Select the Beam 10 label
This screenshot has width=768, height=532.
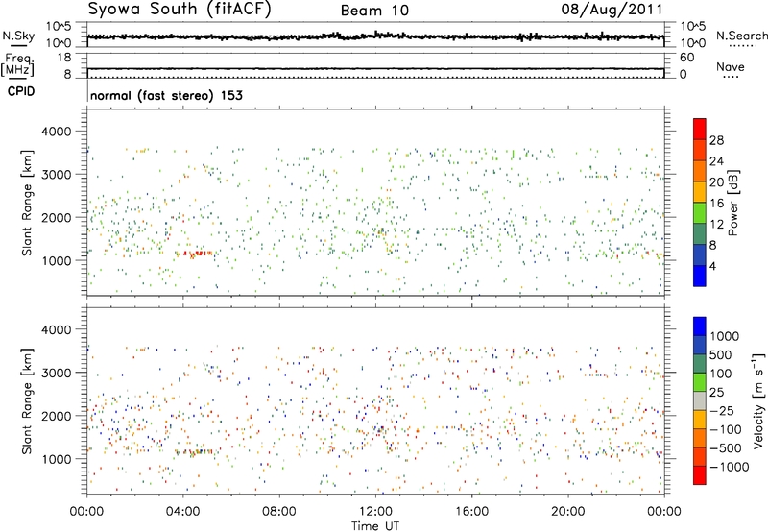(x=374, y=11)
